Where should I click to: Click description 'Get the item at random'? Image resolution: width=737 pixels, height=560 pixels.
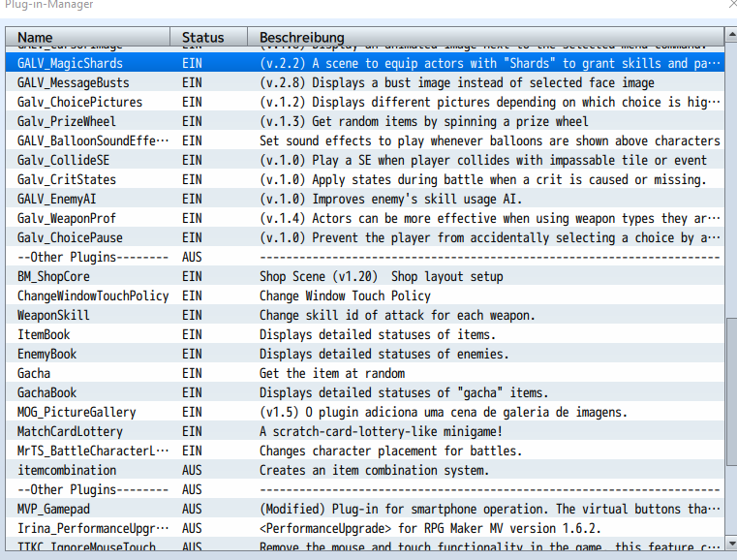click(332, 373)
